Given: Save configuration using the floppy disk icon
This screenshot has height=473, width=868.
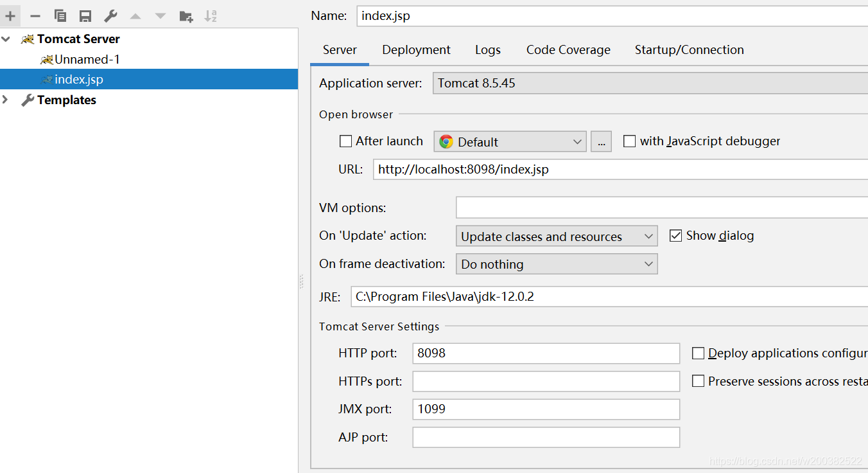Looking at the screenshot, I should point(85,15).
